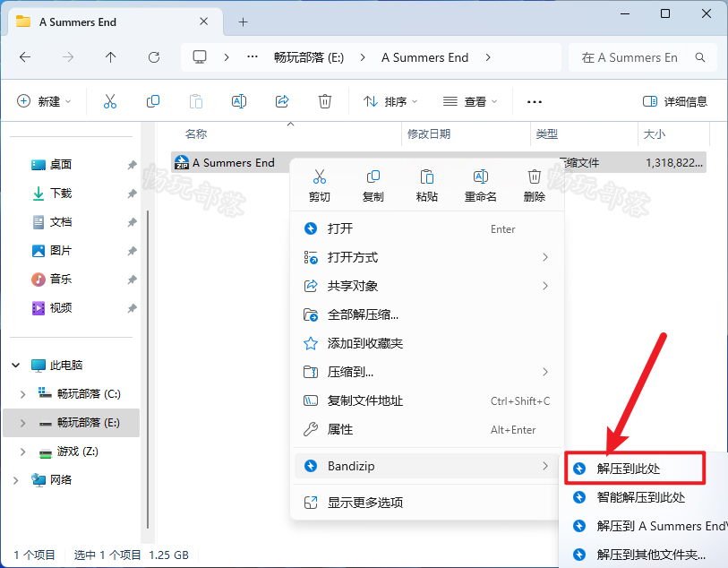Image resolution: width=728 pixels, height=568 pixels.
Task: Click the Cut scissors icon in the toolbar
Action: click(x=110, y=101)
